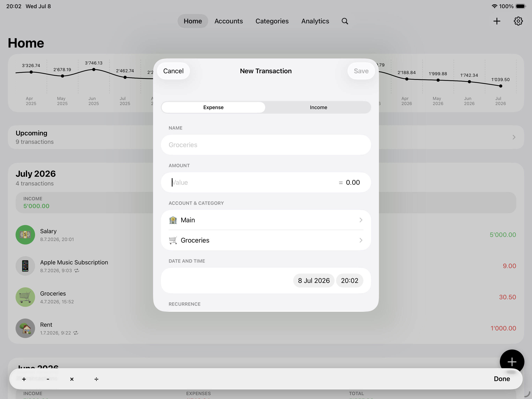Tap the repeat icon on Rent row
This screenshot has width=532, height=399.
point(76,333)
